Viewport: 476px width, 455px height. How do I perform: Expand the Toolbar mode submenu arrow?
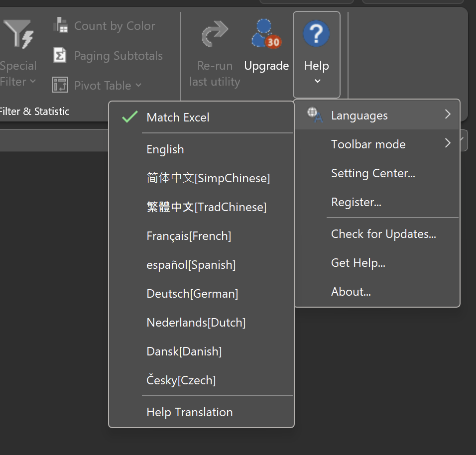click(x=448, y=143)
